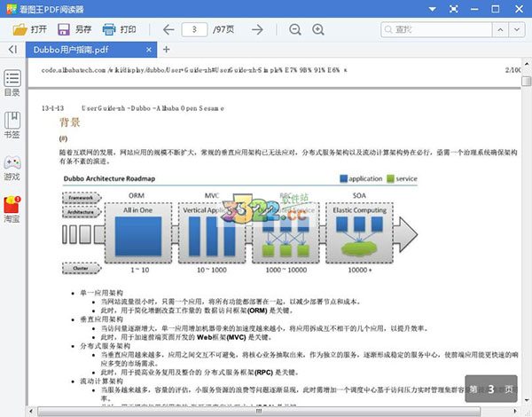Click the '分布式服务架构' bullet text
The image size is (532, 417).
(106, 346)
